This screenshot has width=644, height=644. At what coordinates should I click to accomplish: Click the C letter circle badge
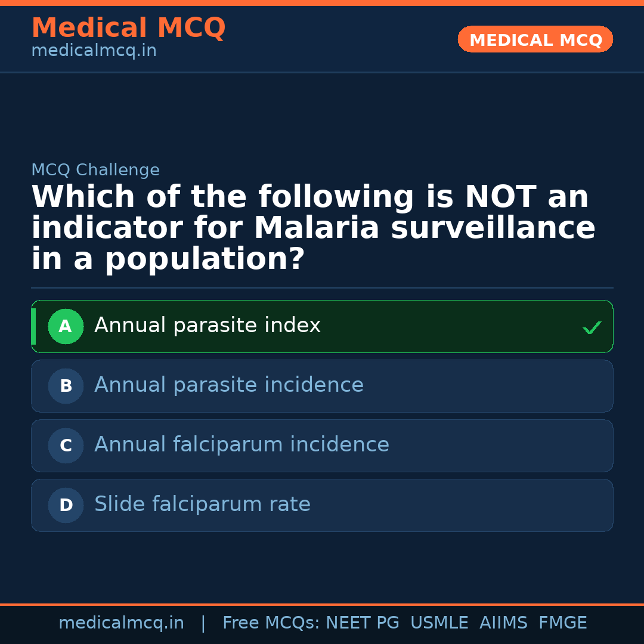pyautogui.click(x=66, y=445)
